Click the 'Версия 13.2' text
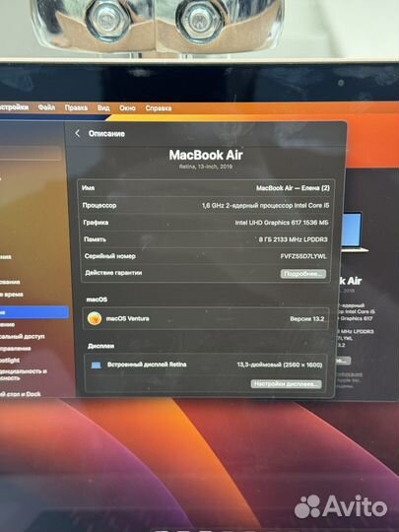 point(307,318)
